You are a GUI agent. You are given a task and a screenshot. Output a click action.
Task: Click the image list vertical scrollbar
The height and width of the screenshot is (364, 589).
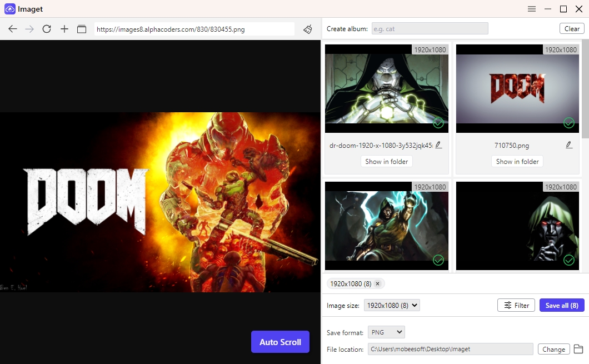point(585,89)
